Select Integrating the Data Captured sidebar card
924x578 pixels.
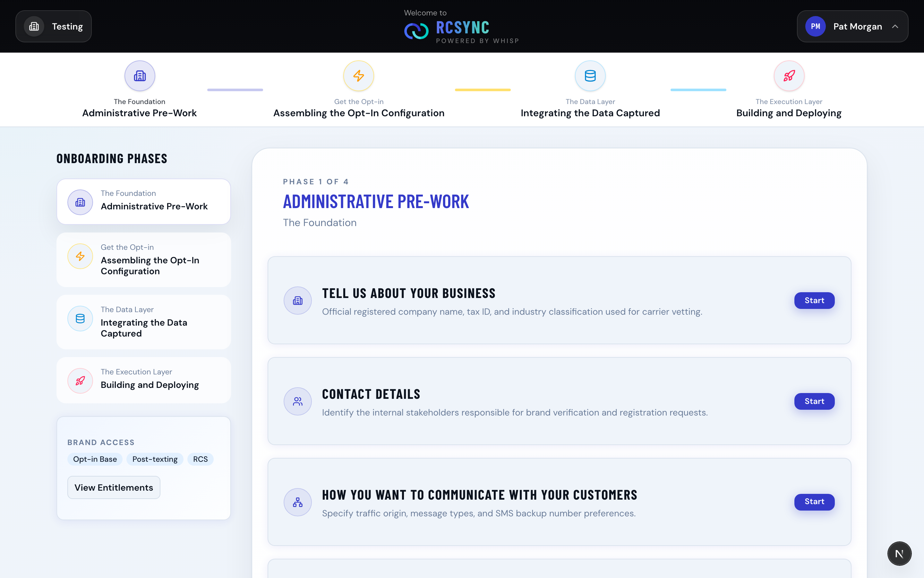pos(143,322)
